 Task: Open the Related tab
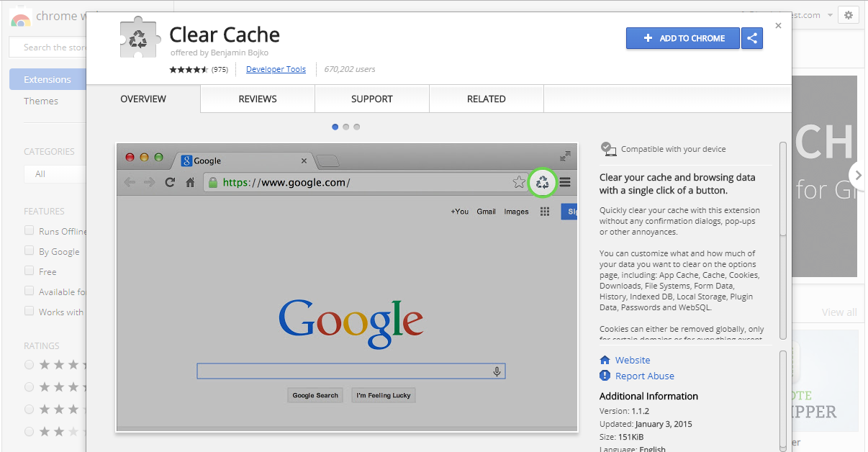pos(486,99)
